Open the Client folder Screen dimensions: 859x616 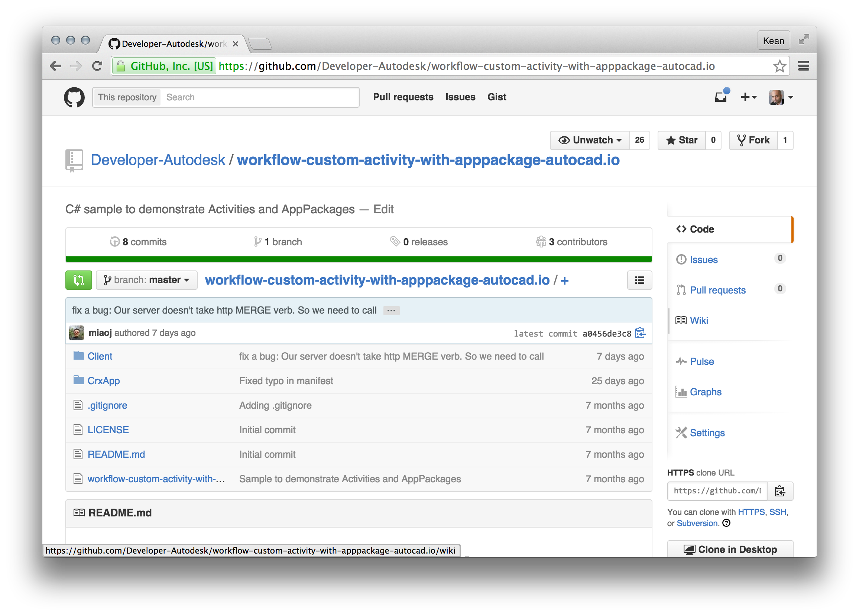pos(100,356)
